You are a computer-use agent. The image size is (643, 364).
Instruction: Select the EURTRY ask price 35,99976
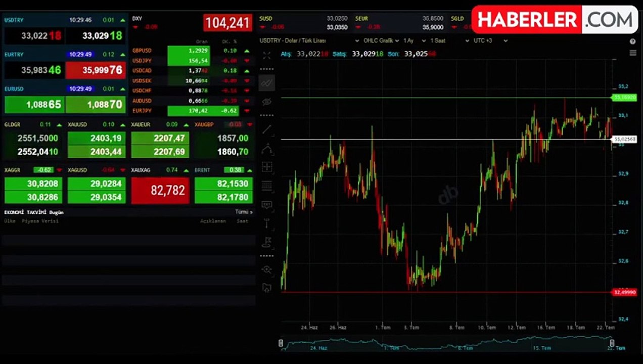click(96, 70)
